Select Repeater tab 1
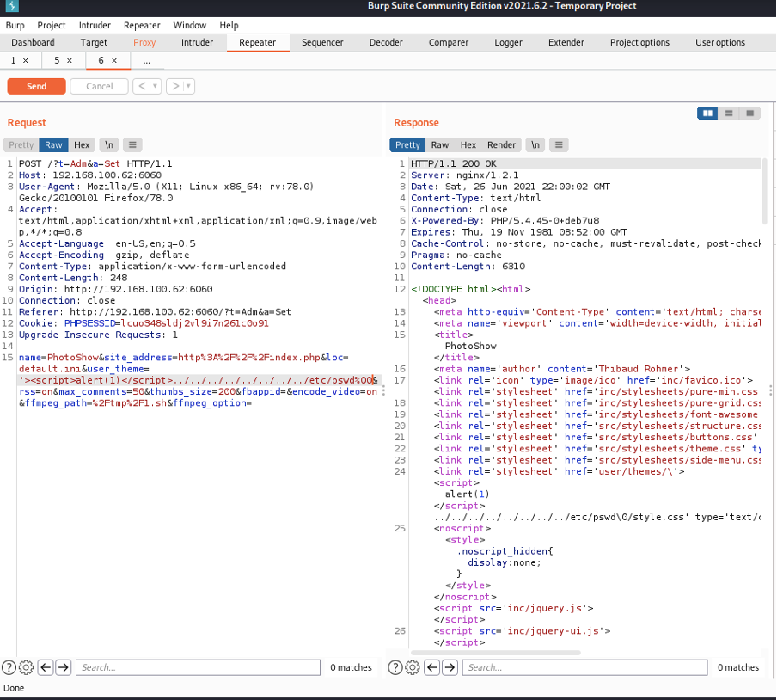Image resolution: width=777 pixels, height=700 pixels. 14,60
